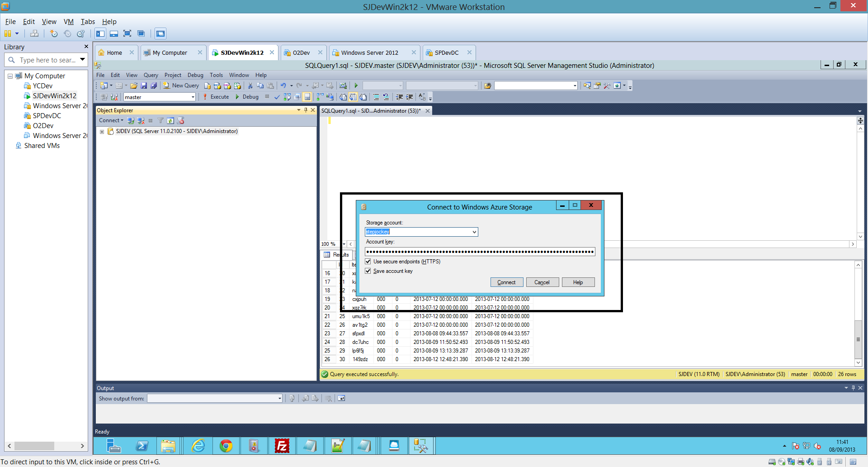Expand the SJDEV server node
The width and height of the screenshot is (868, 467).
click(102, 132)
